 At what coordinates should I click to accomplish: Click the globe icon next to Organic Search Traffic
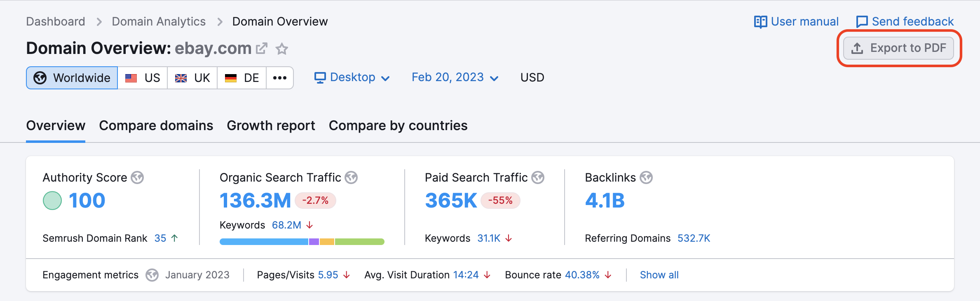click(x=351, y=177)
